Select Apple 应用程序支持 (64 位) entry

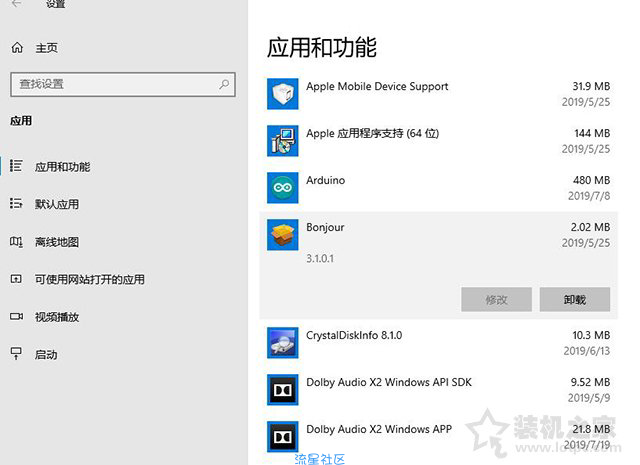[438, 141]
